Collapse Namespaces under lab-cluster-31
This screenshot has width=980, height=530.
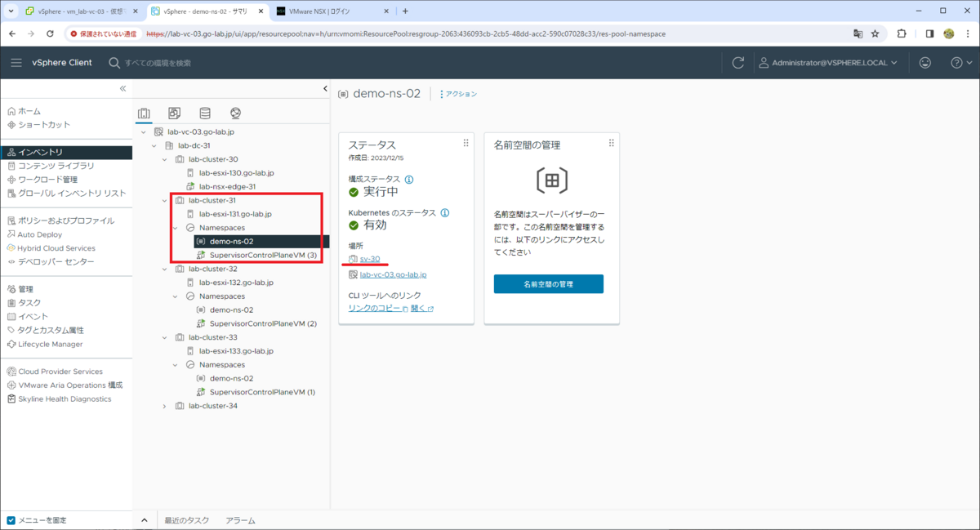coord(176,228)
